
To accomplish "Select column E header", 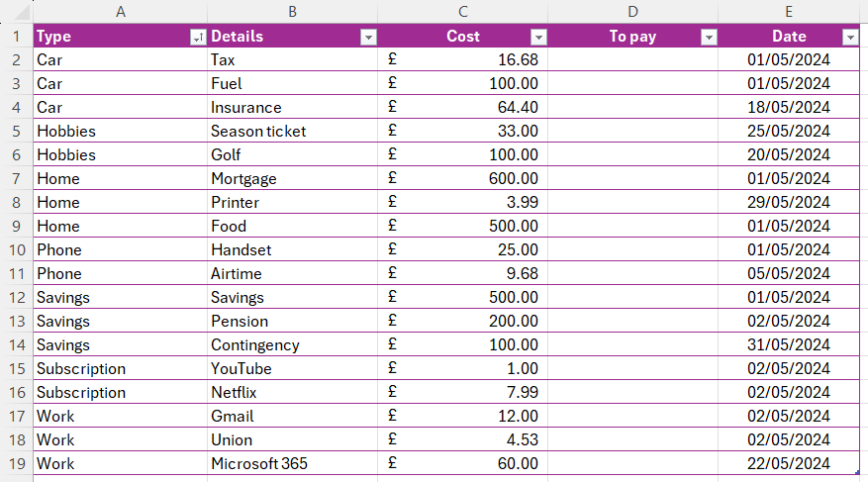I will [x=789, y=12].
